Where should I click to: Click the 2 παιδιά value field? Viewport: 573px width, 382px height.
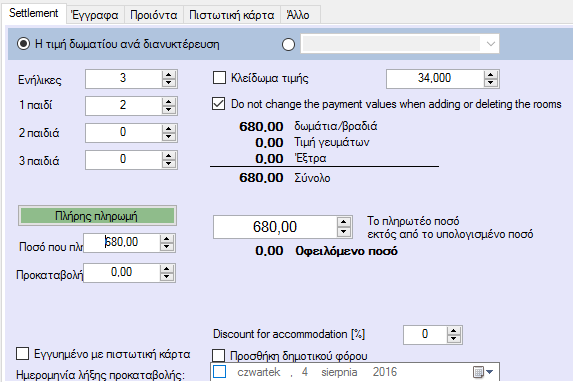124,133
